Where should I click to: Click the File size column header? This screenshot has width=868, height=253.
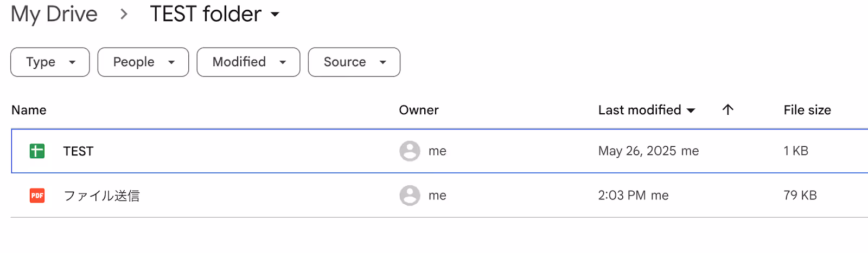click(x=807, y=110)
